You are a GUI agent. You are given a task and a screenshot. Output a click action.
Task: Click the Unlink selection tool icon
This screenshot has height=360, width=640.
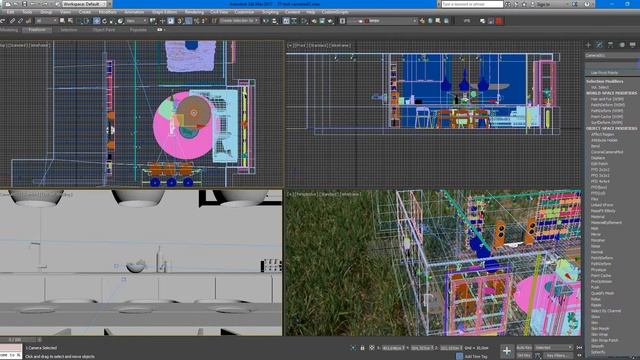[20, 21]
